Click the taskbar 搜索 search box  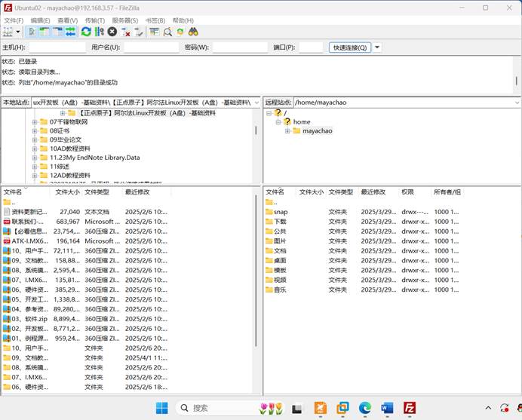pos(231,408)
